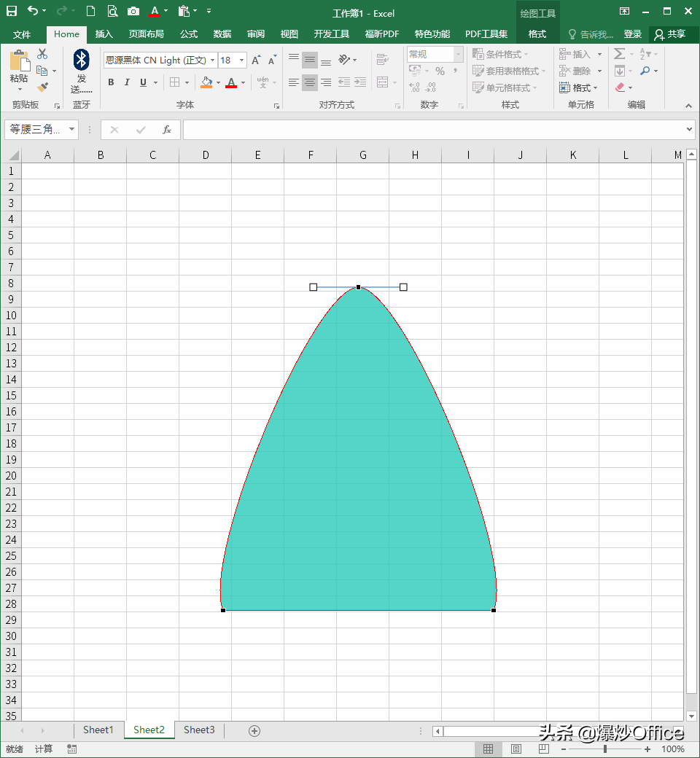This screenshot has width=700, height=758.
Task: Open the Name Box dropdown arrow
Action: [71, 130]
